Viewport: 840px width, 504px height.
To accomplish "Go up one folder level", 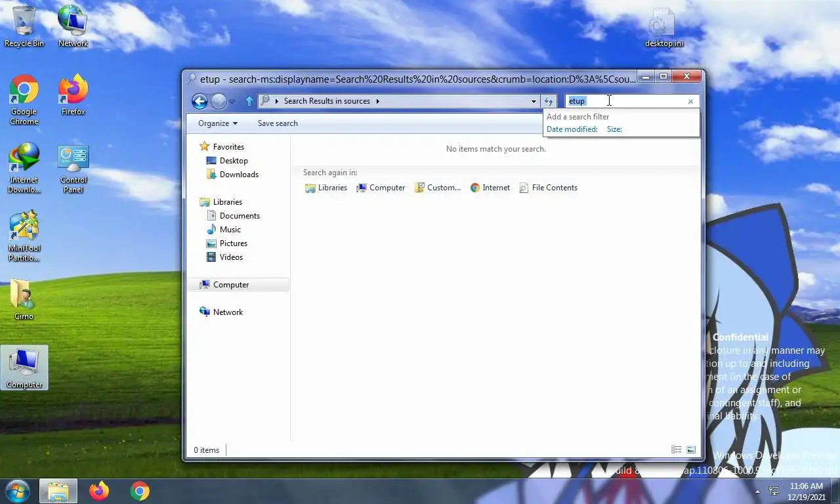I will pyautogui.click(x=249, y=101).
